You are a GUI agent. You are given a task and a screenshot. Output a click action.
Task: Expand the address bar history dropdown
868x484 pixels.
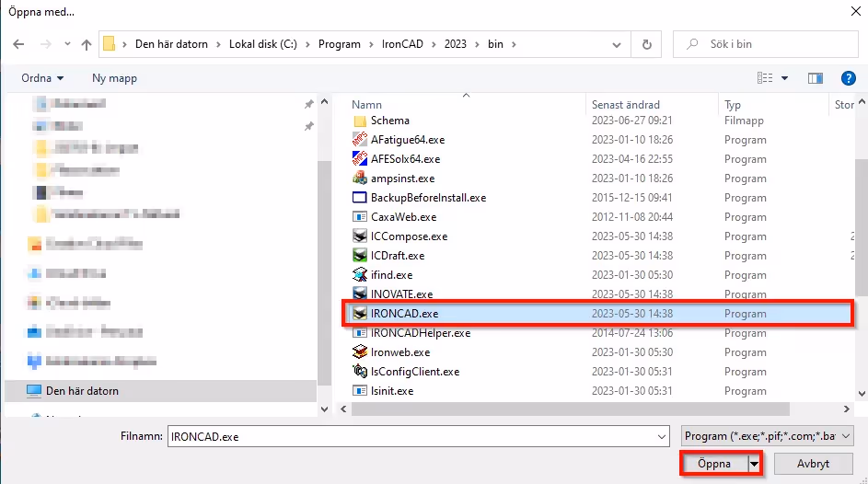click(x=616, y=45)
